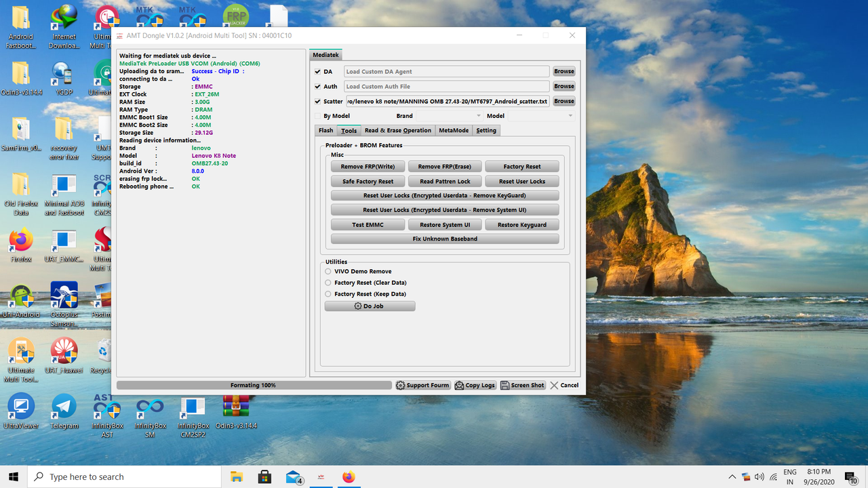Enable the By Model checkbox
Viewport: 868px width, 488px height.
coord(317,116)
